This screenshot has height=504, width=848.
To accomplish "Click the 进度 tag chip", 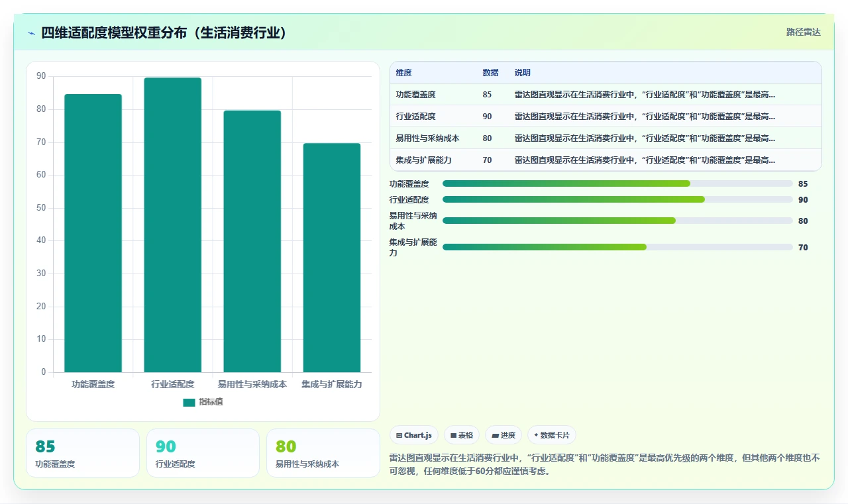I will 503,435.
